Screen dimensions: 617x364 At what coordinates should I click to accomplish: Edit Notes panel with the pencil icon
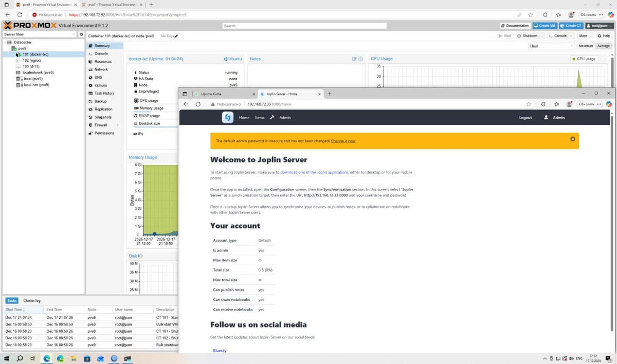[354, 59]
